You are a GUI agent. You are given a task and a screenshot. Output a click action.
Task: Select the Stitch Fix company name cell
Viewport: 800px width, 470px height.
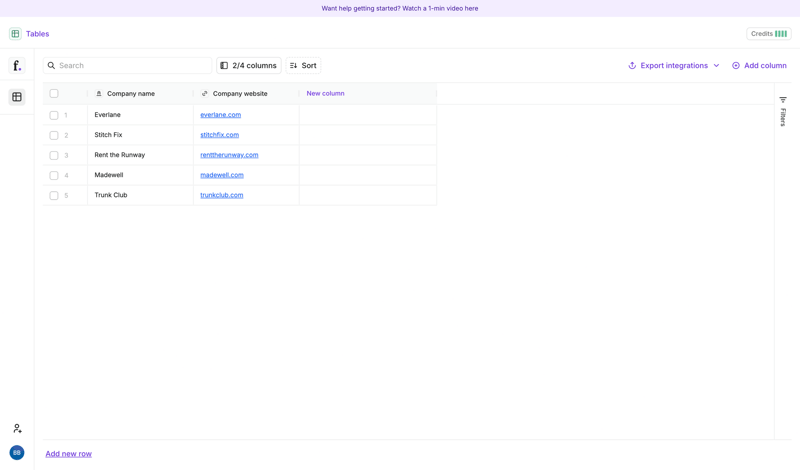tap(140, 135)
